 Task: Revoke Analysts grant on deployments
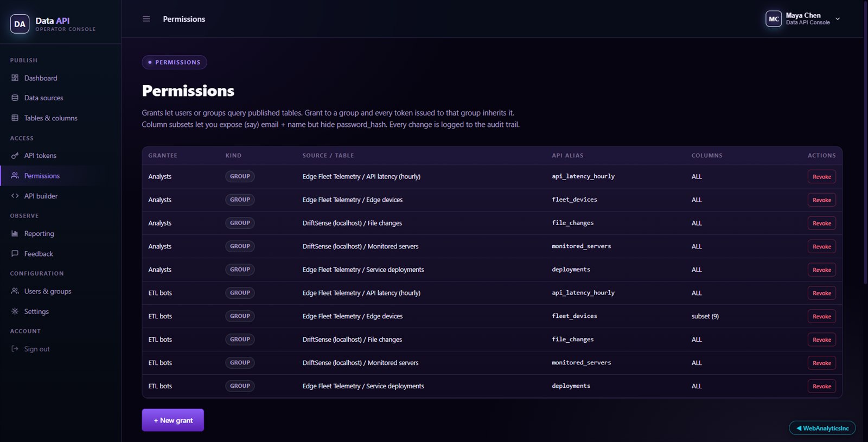click(x=822, y=270)
